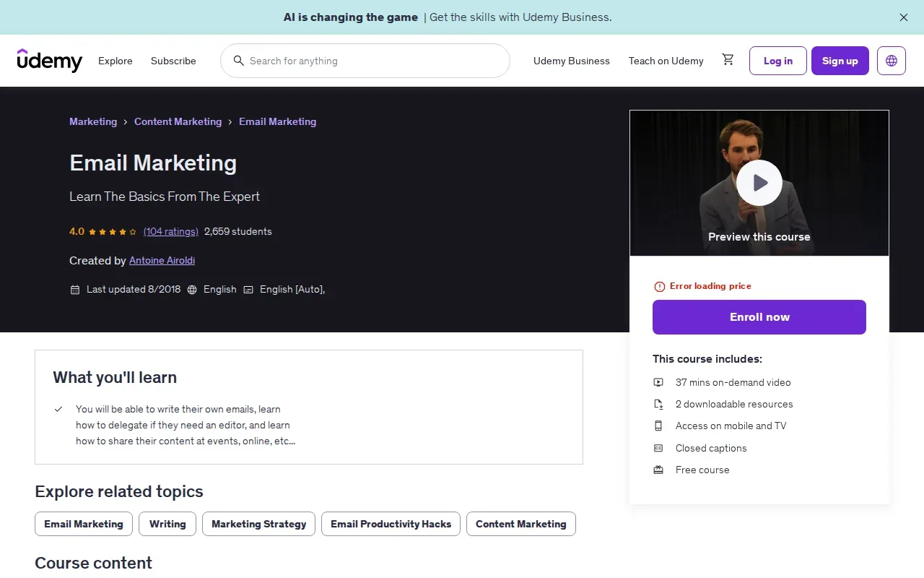924x578 pixels.
Task: Select the Marketing Strategy topic chip
Action: tap(259, 524)
